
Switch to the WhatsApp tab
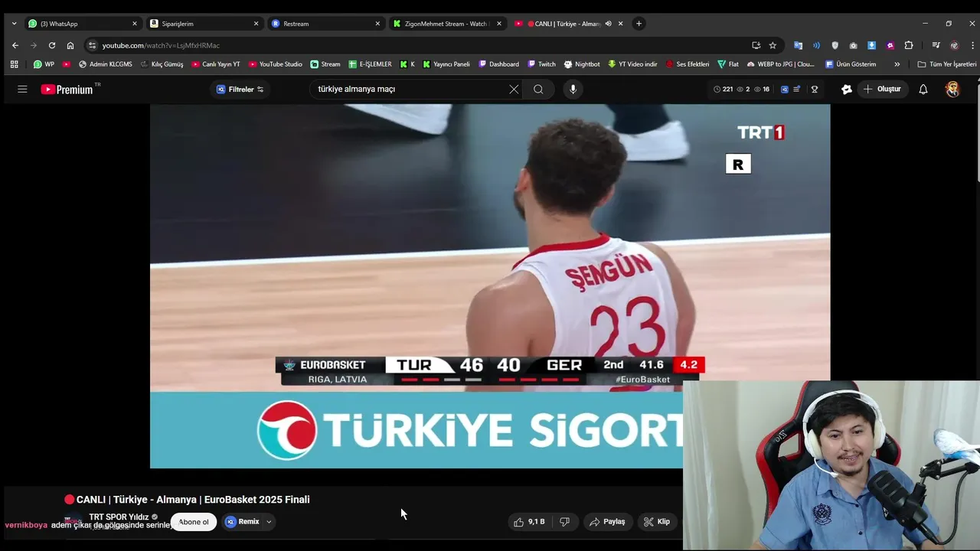(82, 24)
